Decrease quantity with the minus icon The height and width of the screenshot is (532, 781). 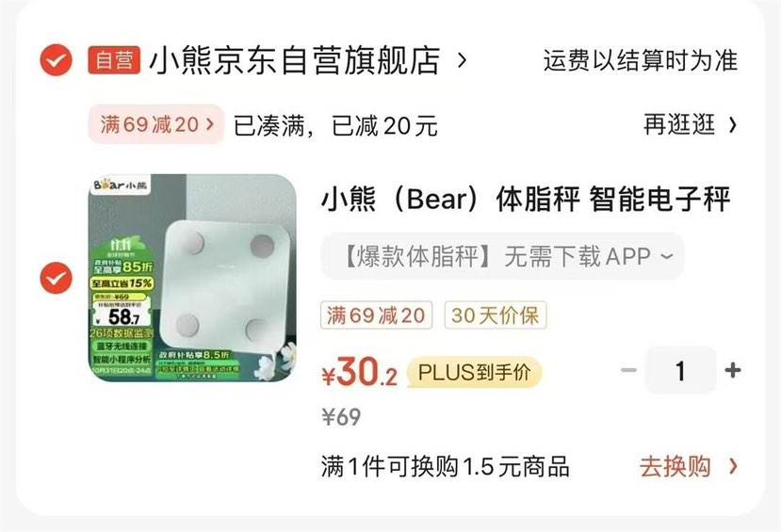pyautogui.click(x=629, y=370)
